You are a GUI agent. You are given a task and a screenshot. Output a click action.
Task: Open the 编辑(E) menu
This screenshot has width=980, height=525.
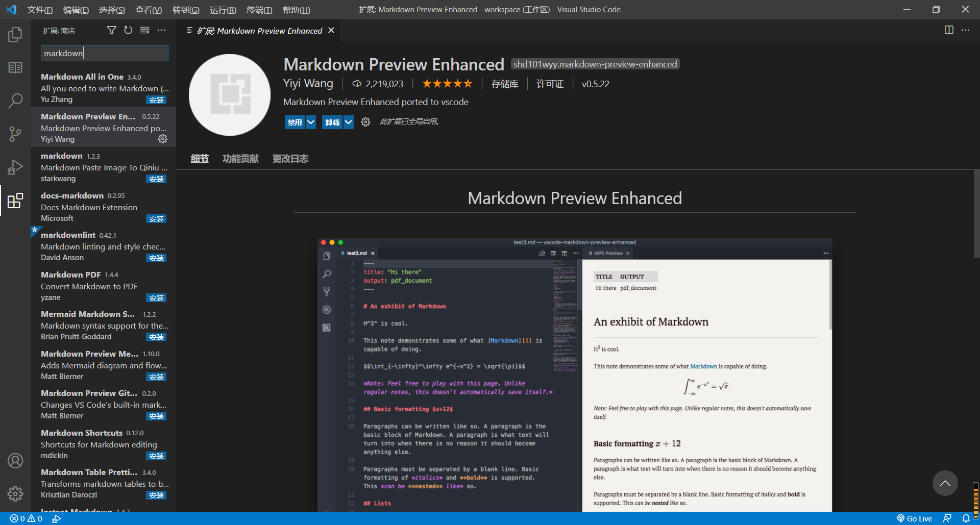(x=76, y=10)
